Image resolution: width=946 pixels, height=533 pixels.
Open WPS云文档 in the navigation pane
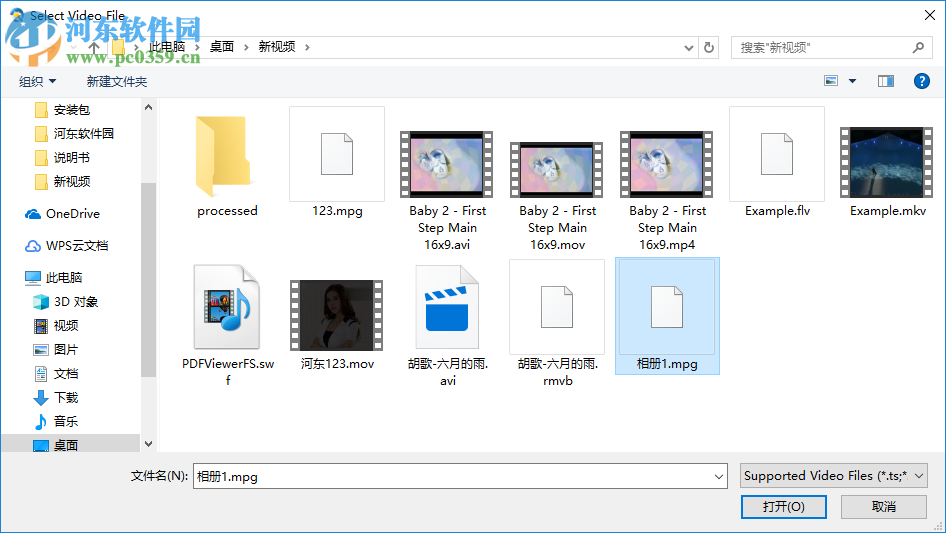pyautogui.click(x=66, y=246)
